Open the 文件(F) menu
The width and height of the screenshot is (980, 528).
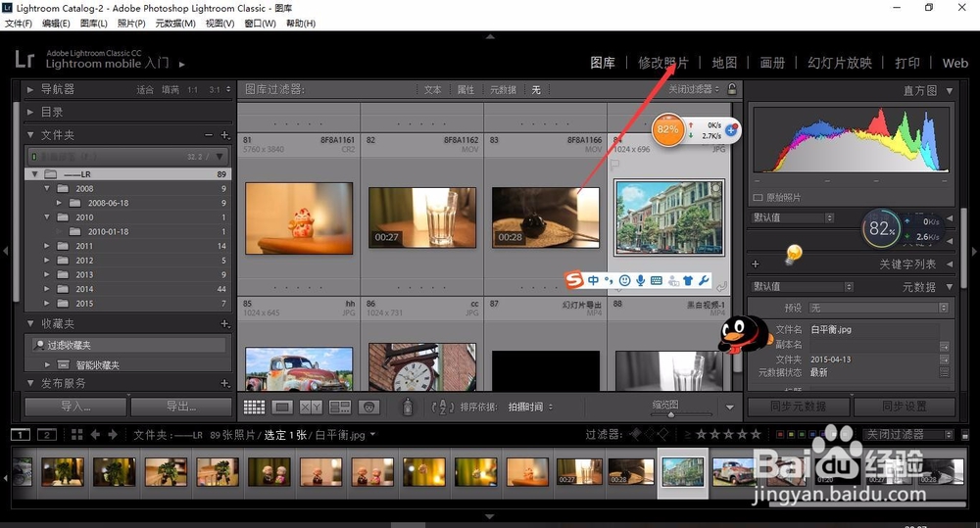tap(18, 24)
